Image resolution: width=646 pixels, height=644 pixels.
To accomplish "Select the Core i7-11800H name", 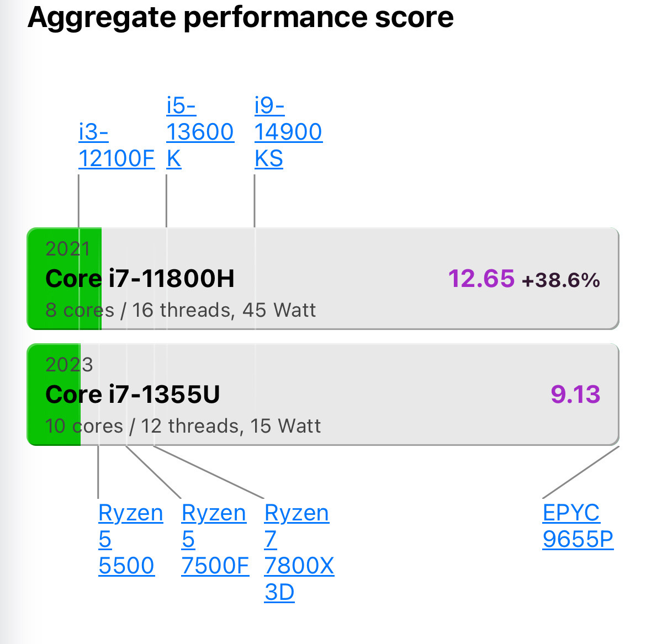I will click(140, 279).
